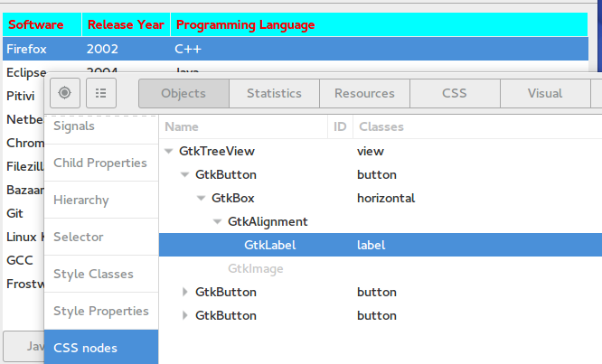Select the GtkImage tree row
The width and height of the screenshot is (602, 364).
(x=256, y=268)
